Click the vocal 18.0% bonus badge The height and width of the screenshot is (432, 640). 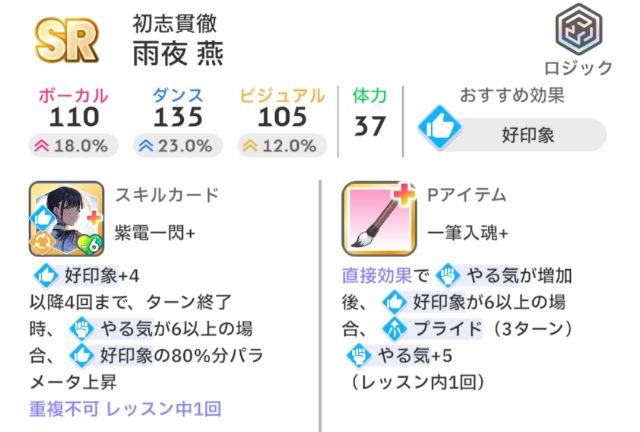[72, 145]
